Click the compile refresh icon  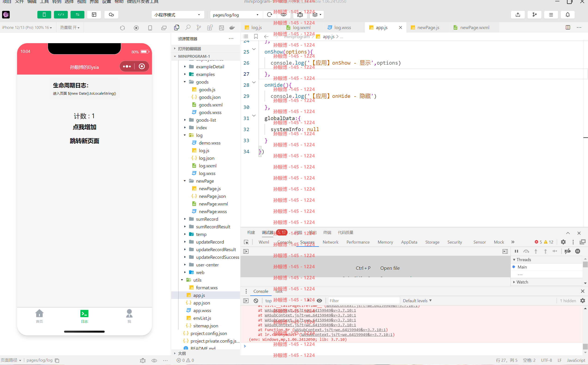[270, 15]
